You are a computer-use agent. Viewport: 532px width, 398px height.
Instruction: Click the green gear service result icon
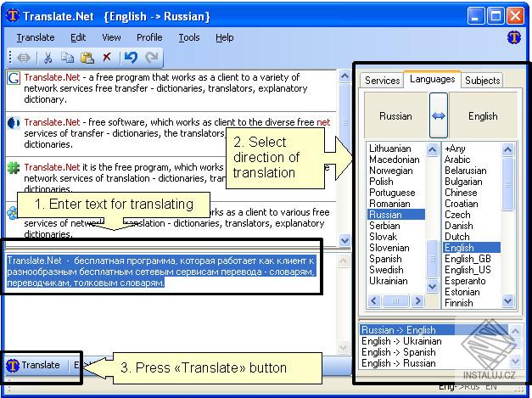pyautogui.click(x=14, y=168)
